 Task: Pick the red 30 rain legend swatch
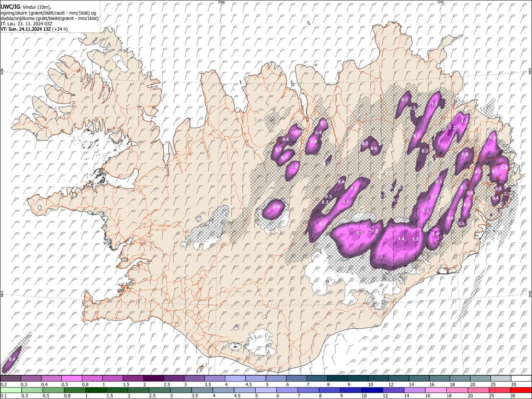point(520,390)
